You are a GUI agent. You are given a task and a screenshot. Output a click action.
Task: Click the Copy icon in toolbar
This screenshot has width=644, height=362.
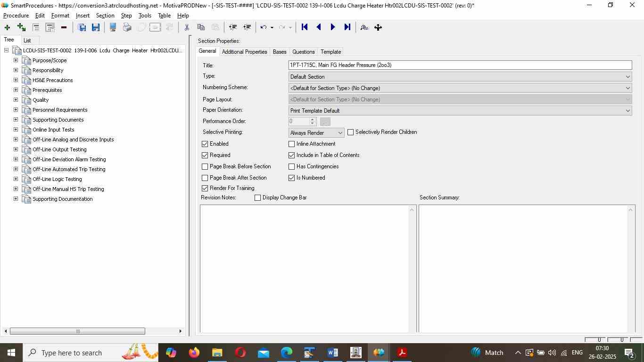pyautogui.click(x=201, y=27)
